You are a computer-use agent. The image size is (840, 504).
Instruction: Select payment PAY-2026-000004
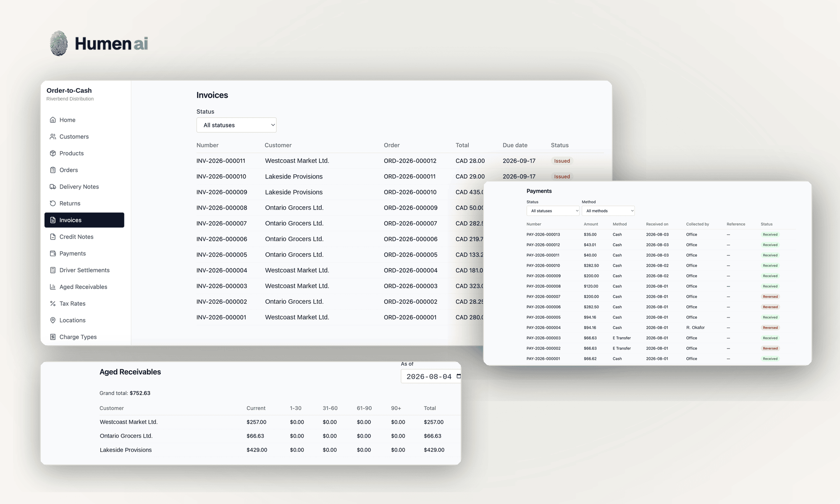point(543,328)
